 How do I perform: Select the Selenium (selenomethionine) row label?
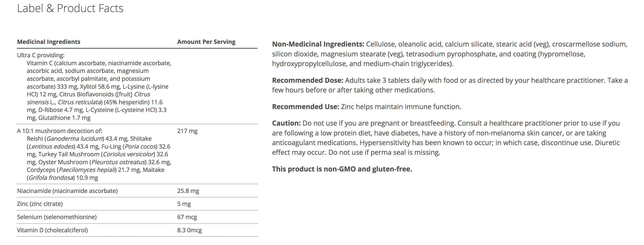pyautogui.click(x=57, y=217)
